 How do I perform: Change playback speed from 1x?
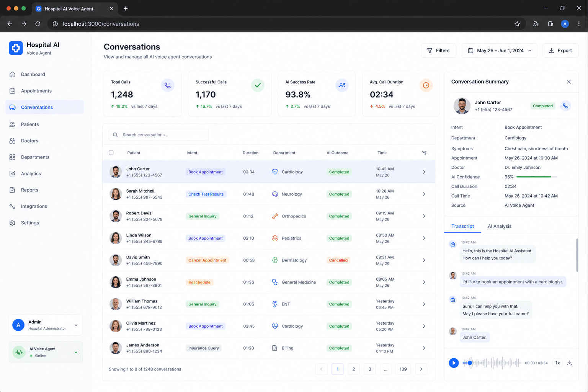click(558, 363)
